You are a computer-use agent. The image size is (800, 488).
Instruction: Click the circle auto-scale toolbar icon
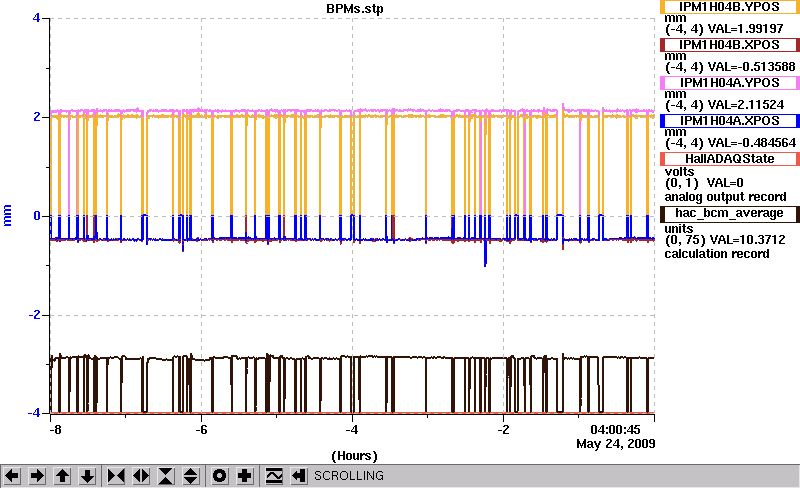click(220, 476)
